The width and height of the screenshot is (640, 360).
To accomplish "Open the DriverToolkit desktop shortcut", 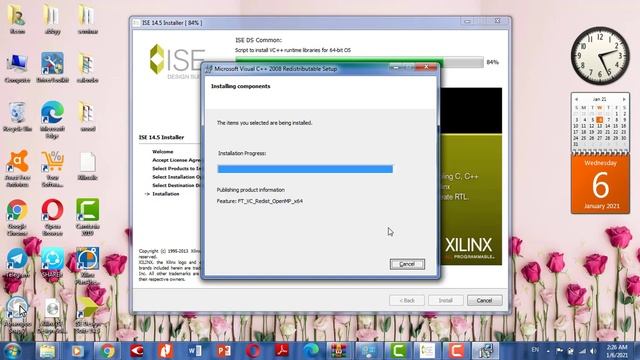I will coord(52,68).
